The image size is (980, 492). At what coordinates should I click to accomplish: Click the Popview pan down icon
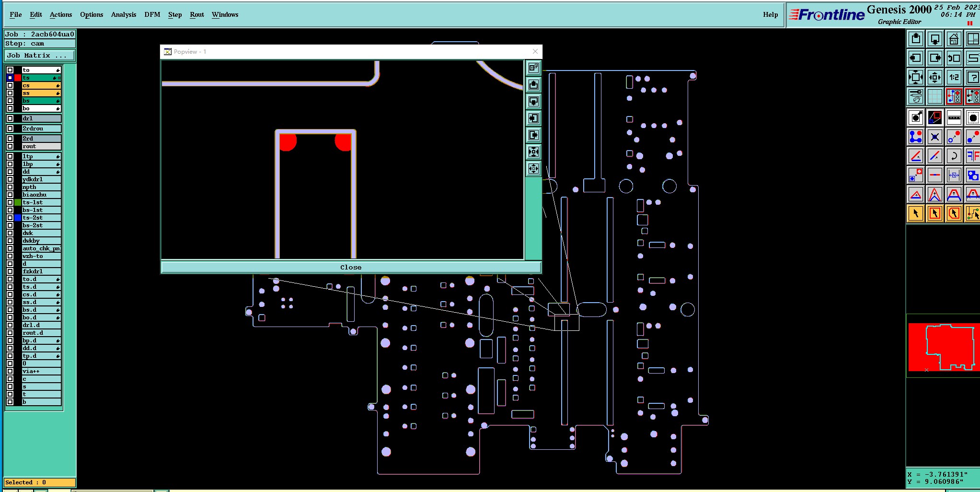pyautogui.click(x=533, y=102)
